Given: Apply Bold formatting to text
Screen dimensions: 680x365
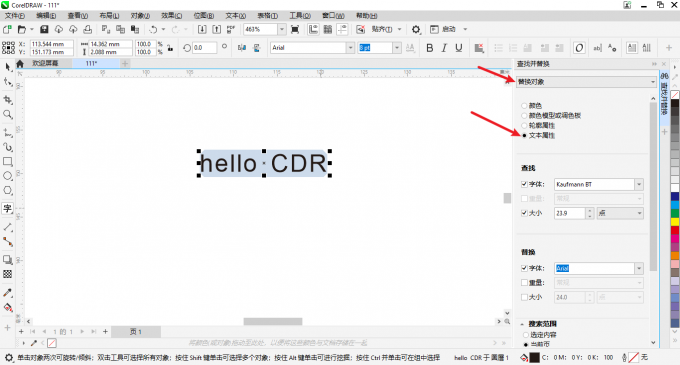Looking at the screenshot, I should pos(429,48).
